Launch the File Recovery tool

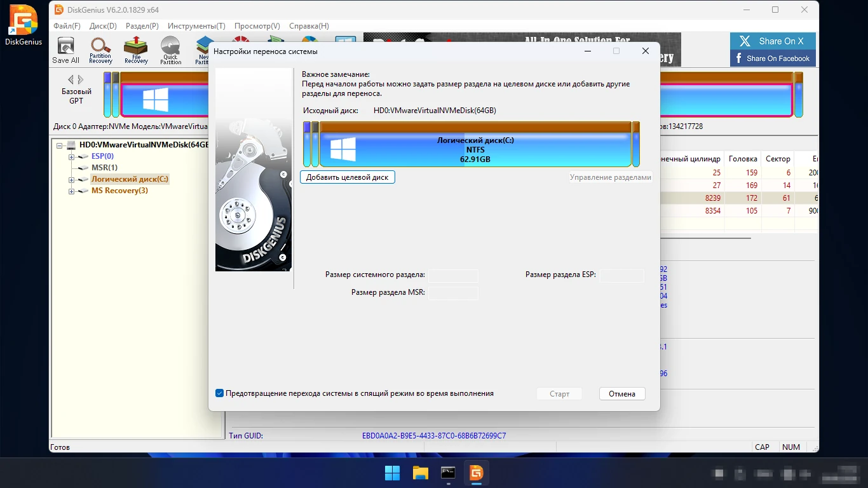[135, 50]
